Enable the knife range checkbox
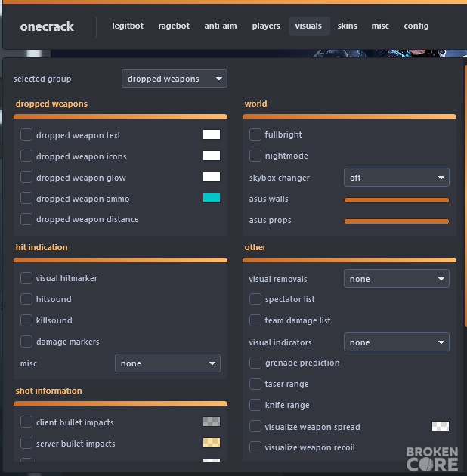467x476 pixels. [255, 405]
